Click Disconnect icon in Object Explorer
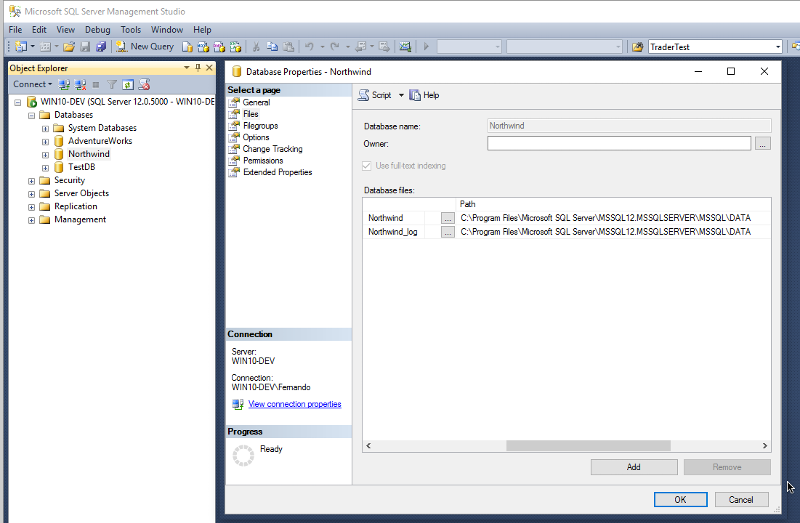 [80, 85]
